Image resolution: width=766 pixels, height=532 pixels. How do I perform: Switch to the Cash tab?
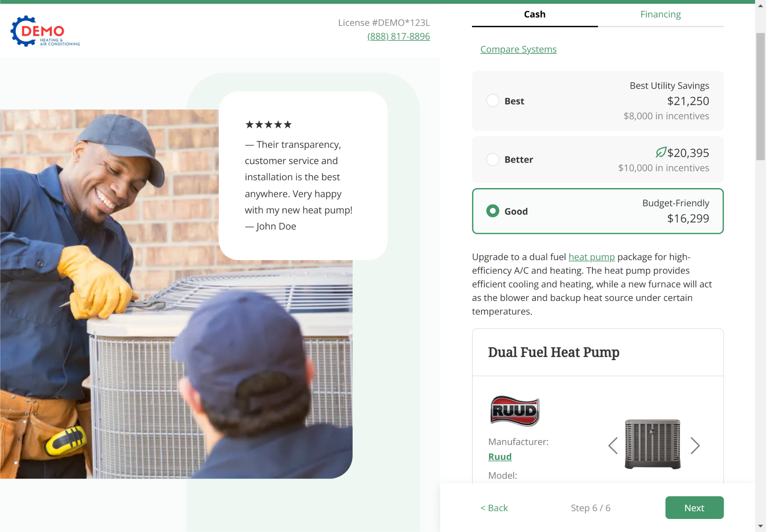pyautogui.click(x=534, y=15)
